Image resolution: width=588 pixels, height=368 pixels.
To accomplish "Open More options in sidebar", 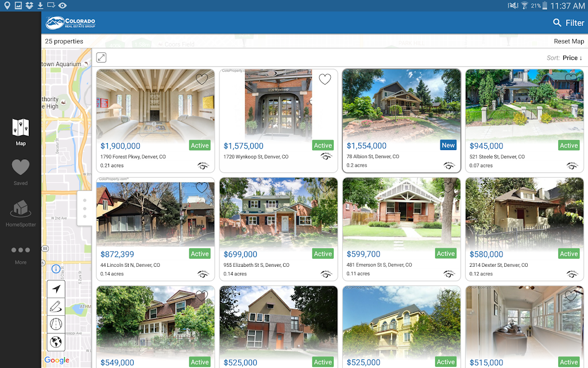I will click(21, 255).
